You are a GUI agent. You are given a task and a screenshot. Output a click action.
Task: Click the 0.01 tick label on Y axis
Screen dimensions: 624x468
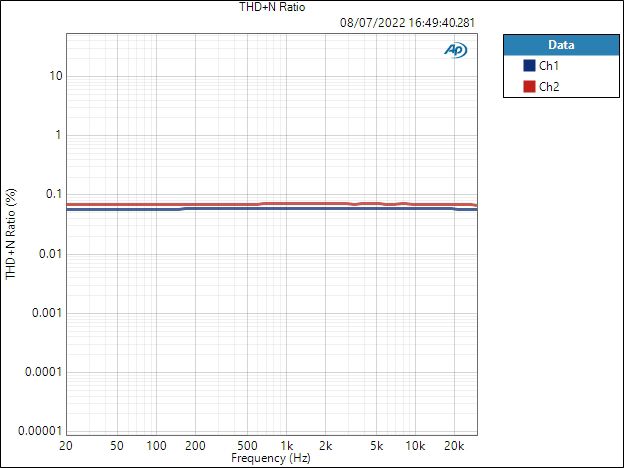[x=51, y=254]
